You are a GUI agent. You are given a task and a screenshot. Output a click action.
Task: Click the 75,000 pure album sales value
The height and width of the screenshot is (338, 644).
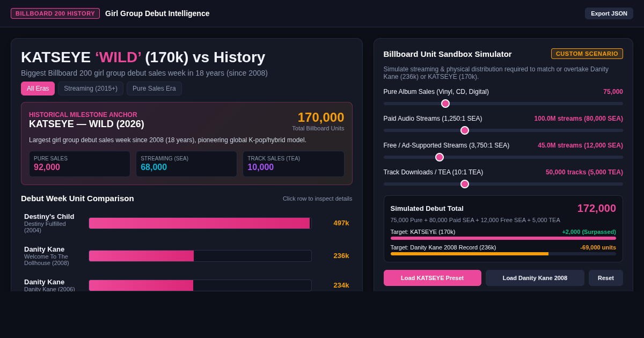pyautogui.click(x=613, y=92)
